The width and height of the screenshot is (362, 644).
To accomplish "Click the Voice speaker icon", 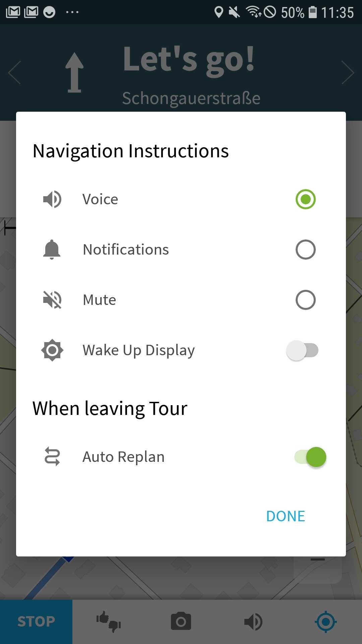I will [52, 199].
